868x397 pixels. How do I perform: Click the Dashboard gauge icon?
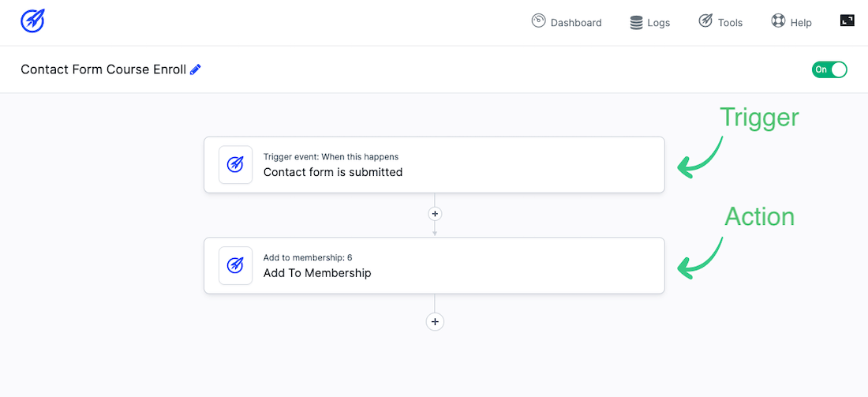click(539, 21)
